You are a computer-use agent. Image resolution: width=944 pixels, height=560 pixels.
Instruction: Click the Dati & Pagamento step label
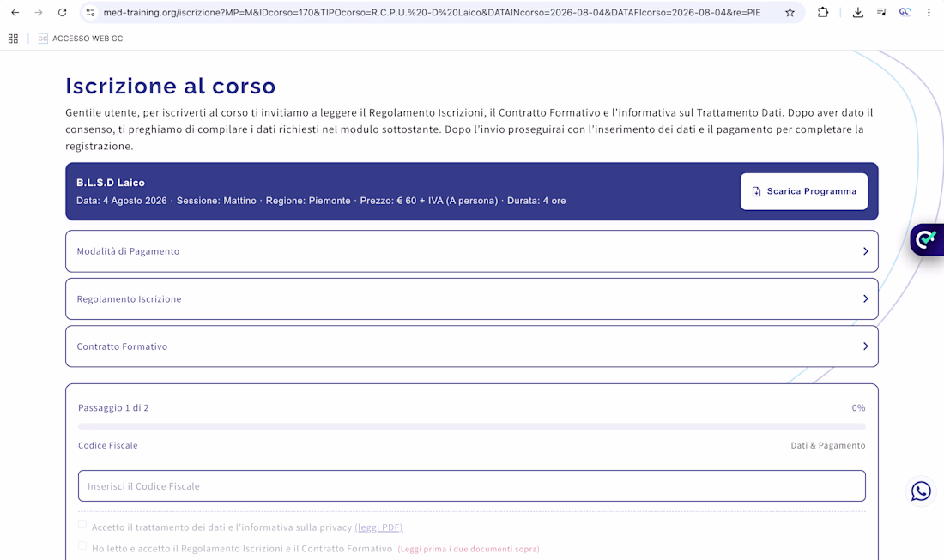[828, 445]
